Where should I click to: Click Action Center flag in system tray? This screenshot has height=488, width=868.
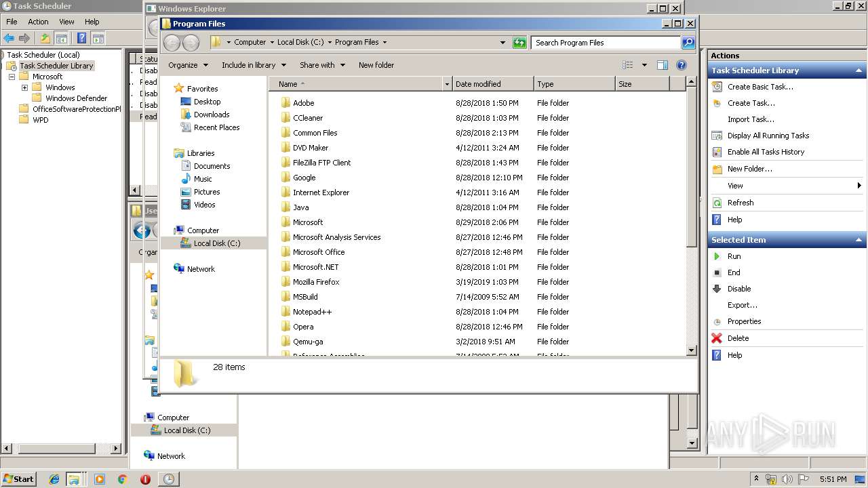804,479
